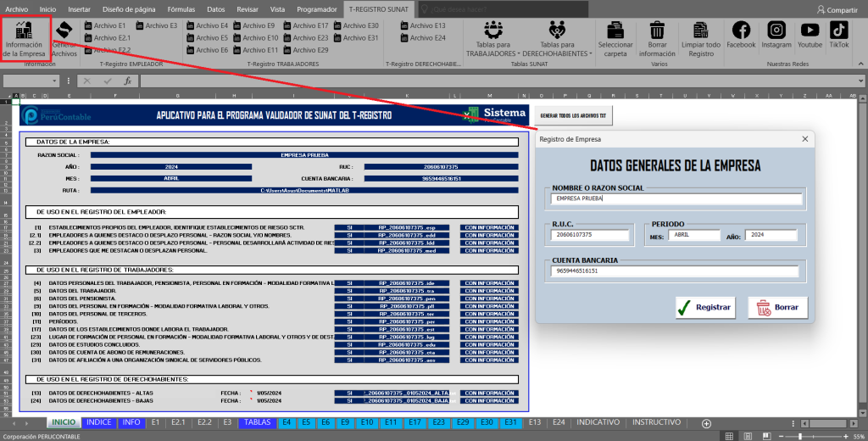
Task: Generate Archivo E9 from ribbon
Action: (x=254, y=25)
